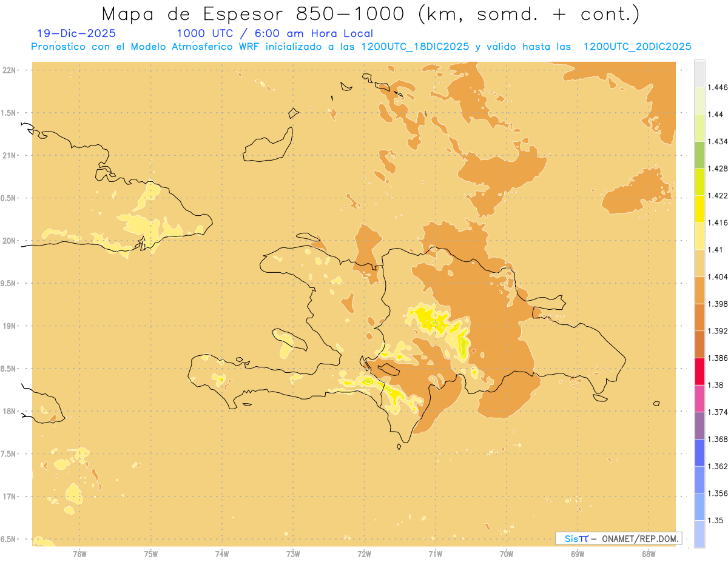Click colorbar value 1.416

(718, 222)
